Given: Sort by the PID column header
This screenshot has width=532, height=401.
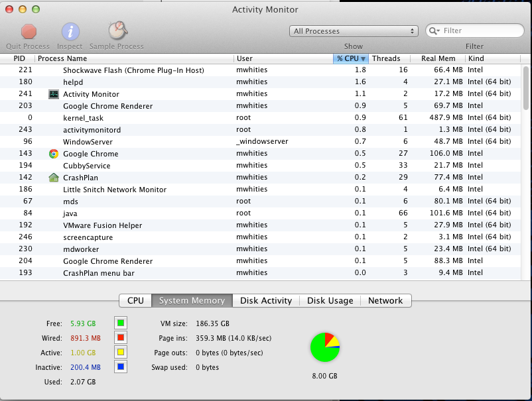Looking at the screenshot, I should pyautogui.click(x=19, y=58).
